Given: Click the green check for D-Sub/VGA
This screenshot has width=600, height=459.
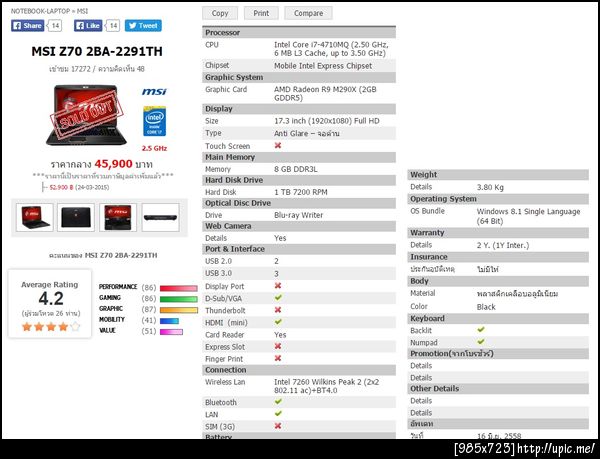Looking at the screenshot, I should point(278,298).
